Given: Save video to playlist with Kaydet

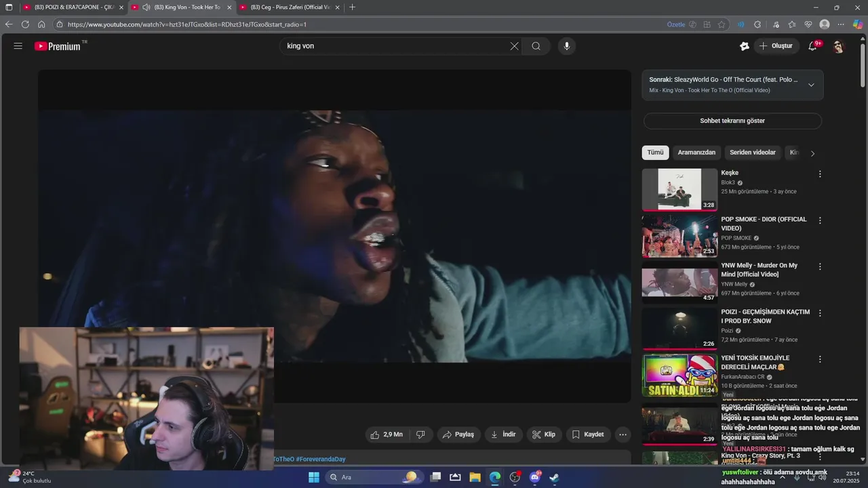Looking at the screenshot, I should [x=588, y=434].
